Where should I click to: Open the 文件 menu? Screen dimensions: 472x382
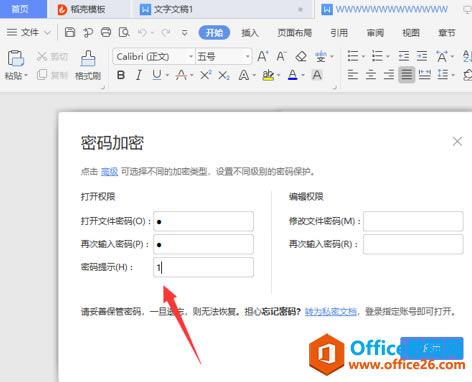(x=28, y=33)
